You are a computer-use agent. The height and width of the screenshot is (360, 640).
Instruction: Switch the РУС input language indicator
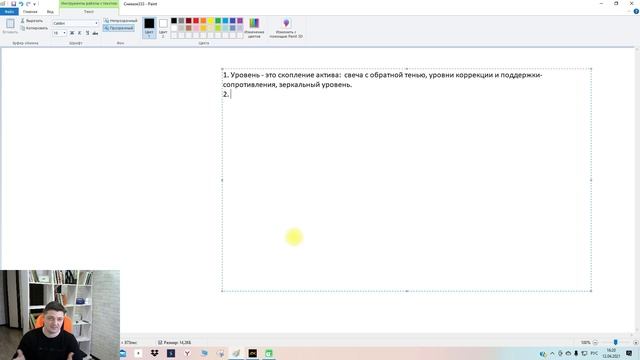point(594,353)
